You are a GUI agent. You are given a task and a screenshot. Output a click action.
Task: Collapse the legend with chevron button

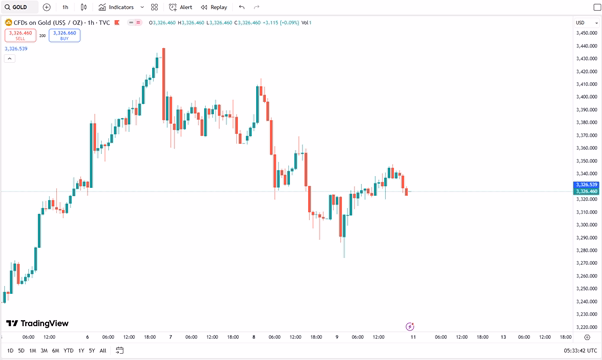pyautogui.click(x=10, y=58)
